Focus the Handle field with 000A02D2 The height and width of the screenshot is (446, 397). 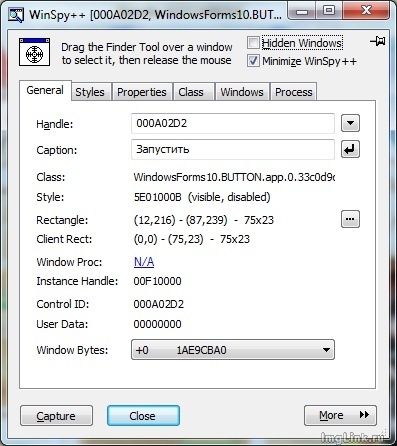[x=233, y=123]
